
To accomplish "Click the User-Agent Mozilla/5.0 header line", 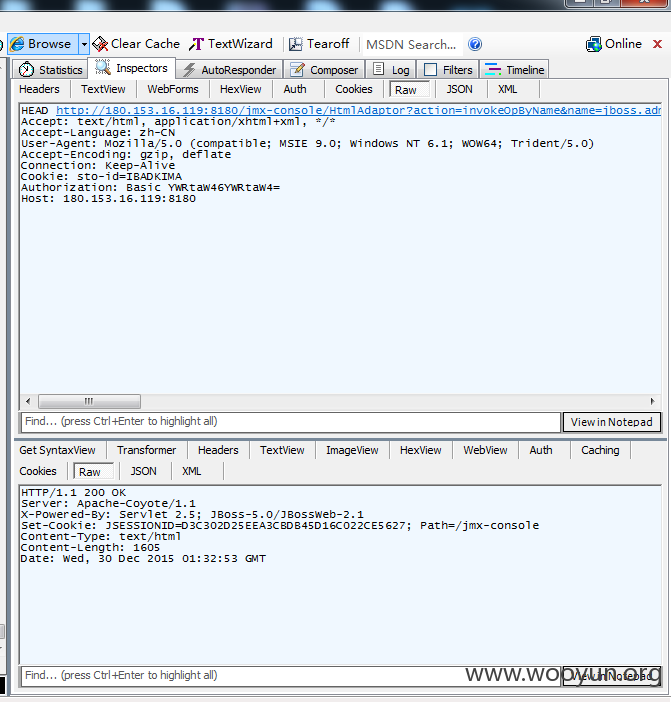I will click(x=307, y=144).
